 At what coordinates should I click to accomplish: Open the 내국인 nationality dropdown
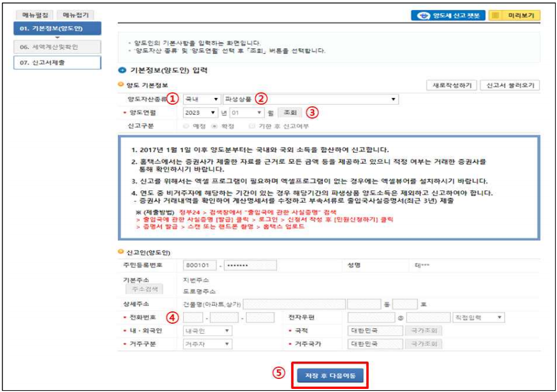(x=209, y=332)
